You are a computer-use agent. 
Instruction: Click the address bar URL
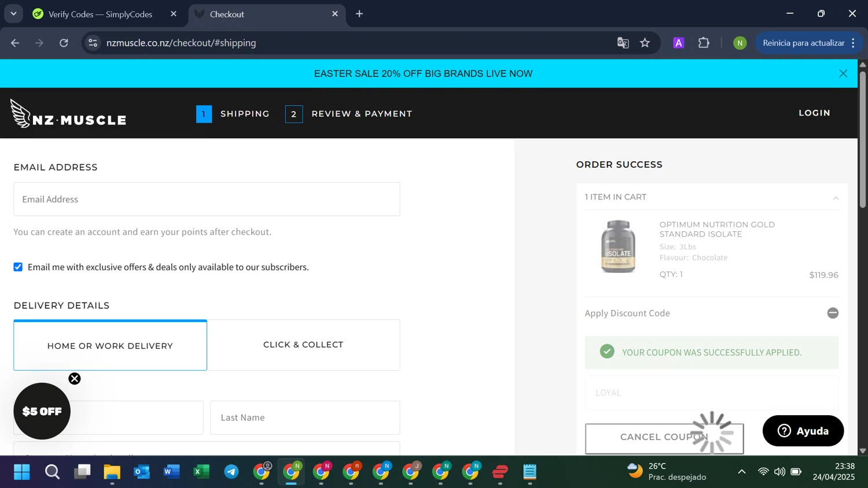pos(181,43)
